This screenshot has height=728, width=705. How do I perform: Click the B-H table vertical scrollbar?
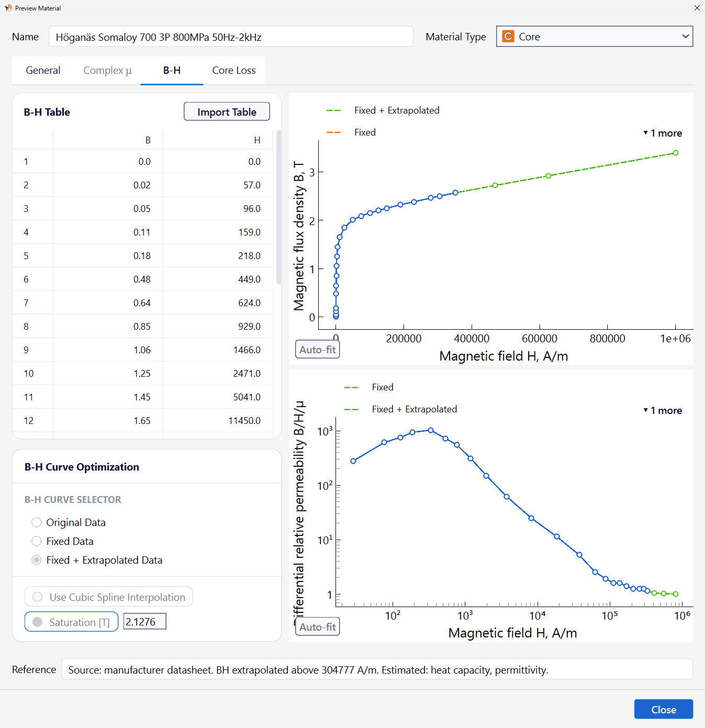click(x=278, y=207)
